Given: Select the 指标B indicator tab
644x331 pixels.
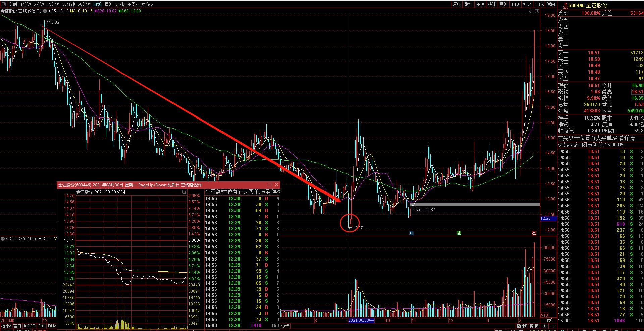Looking at the screenshot, I should coord(522,326).
